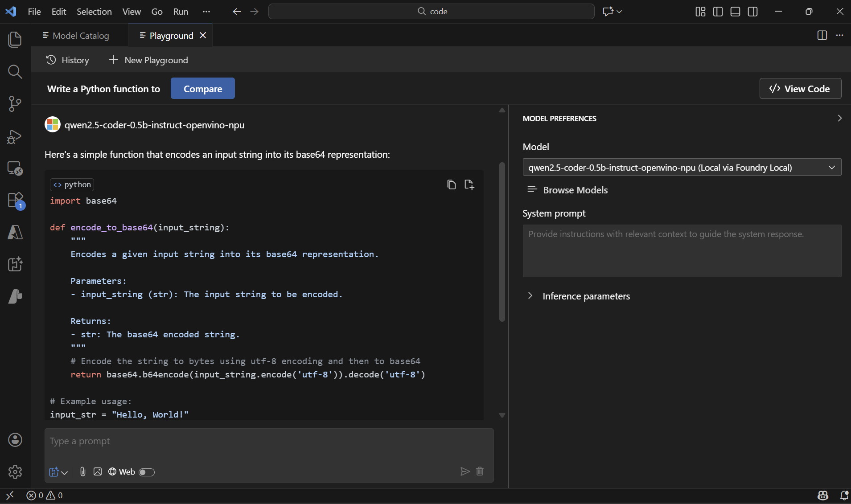Switch to the Model Catalog tab
The image size is (851, 504).
click(80, 35)
